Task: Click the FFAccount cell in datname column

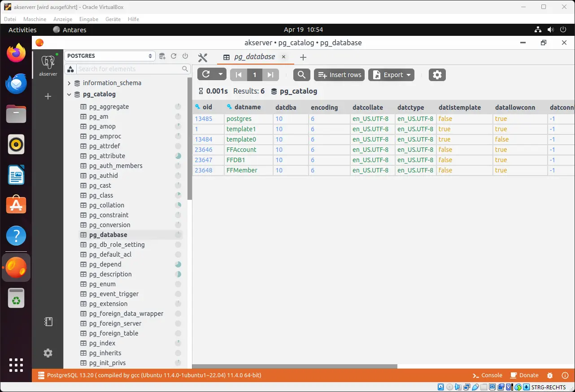Action: click(x=248, y=150)
